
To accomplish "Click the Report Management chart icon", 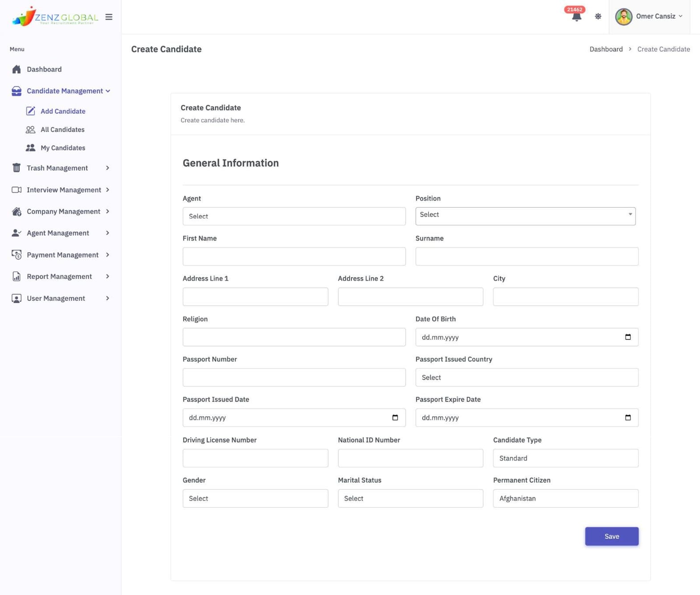I will pyautogui.click(x=16, y=276).
